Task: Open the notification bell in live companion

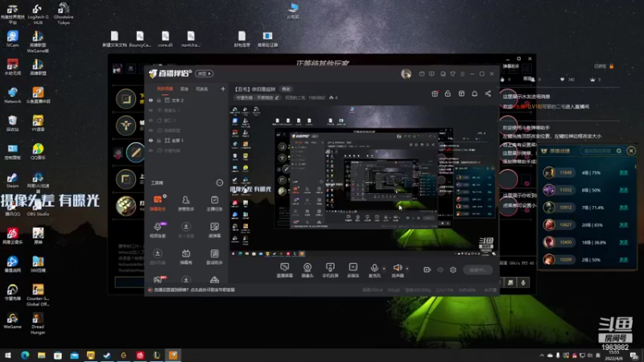Action: (474, 93)
